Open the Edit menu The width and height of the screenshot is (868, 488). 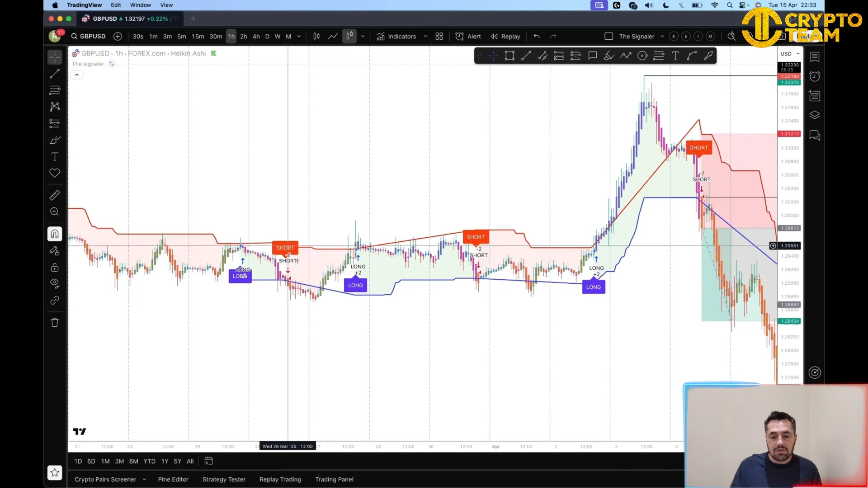coord(116,5)
